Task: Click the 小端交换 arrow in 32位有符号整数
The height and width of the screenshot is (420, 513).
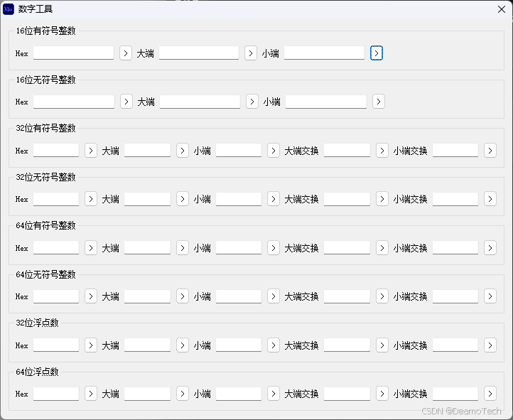Action: click(x=490, y=151)
